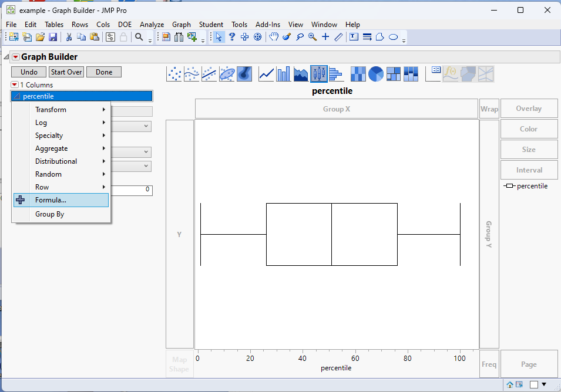Click the Copy icon in toolbar
This screenshot has height=392, width=561.
(x=82, y=37)
